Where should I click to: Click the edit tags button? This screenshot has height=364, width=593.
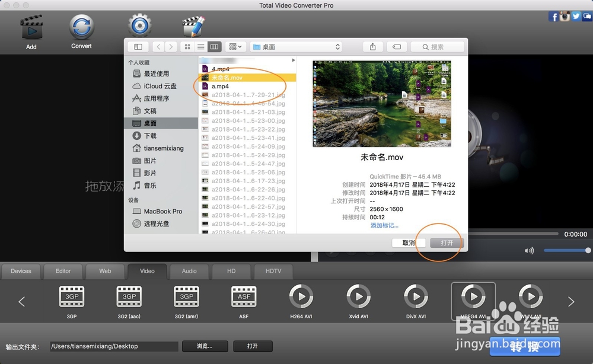pos(397,47)
